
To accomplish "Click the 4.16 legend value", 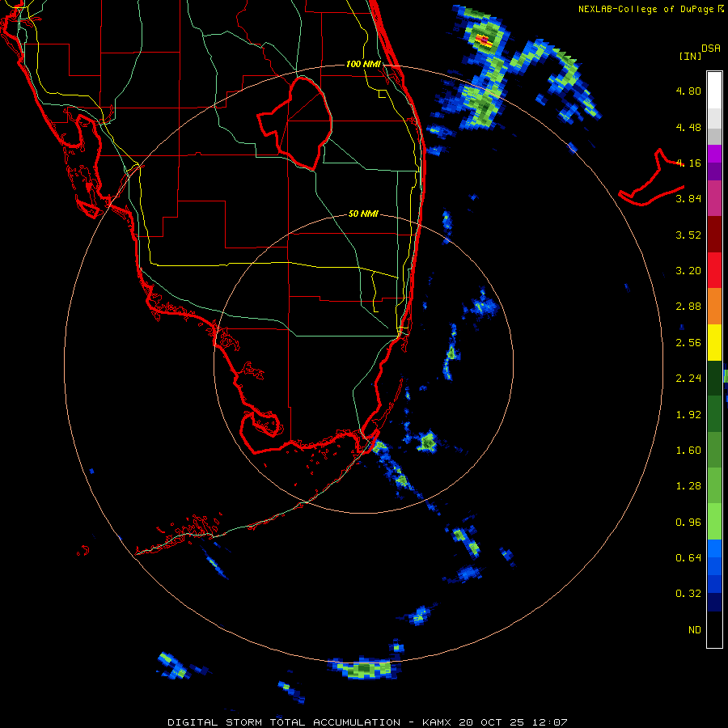I will 688,163.
